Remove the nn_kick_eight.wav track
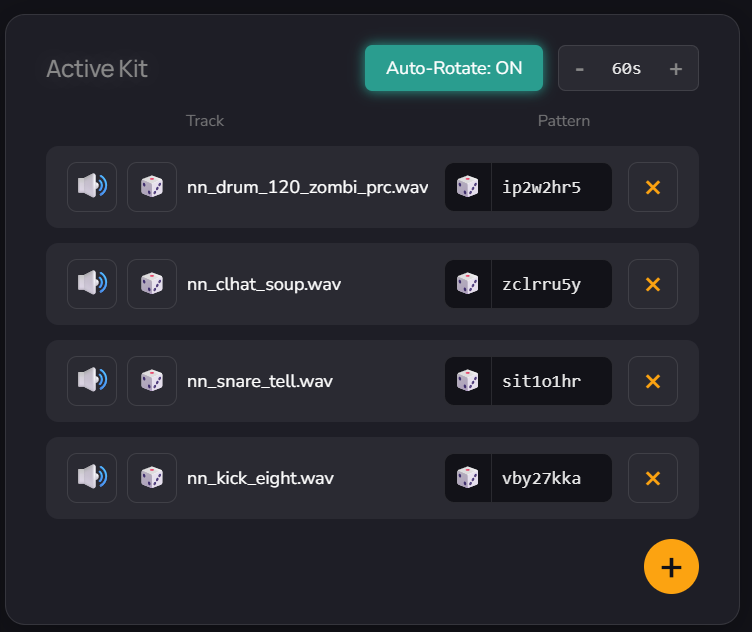Screen dimensions: 752x632 pos(653,478)
